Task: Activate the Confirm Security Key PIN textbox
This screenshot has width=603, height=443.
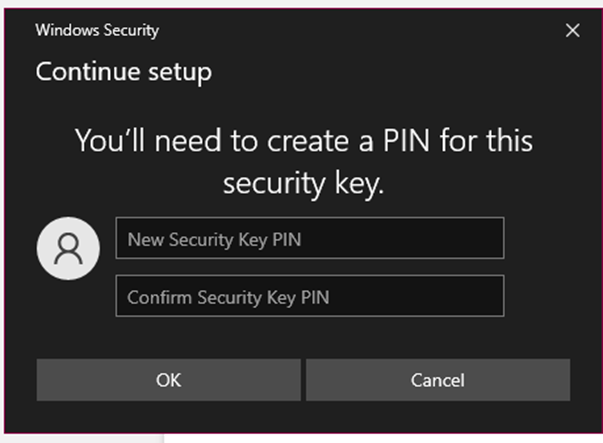Action: (x=310, y=296)
